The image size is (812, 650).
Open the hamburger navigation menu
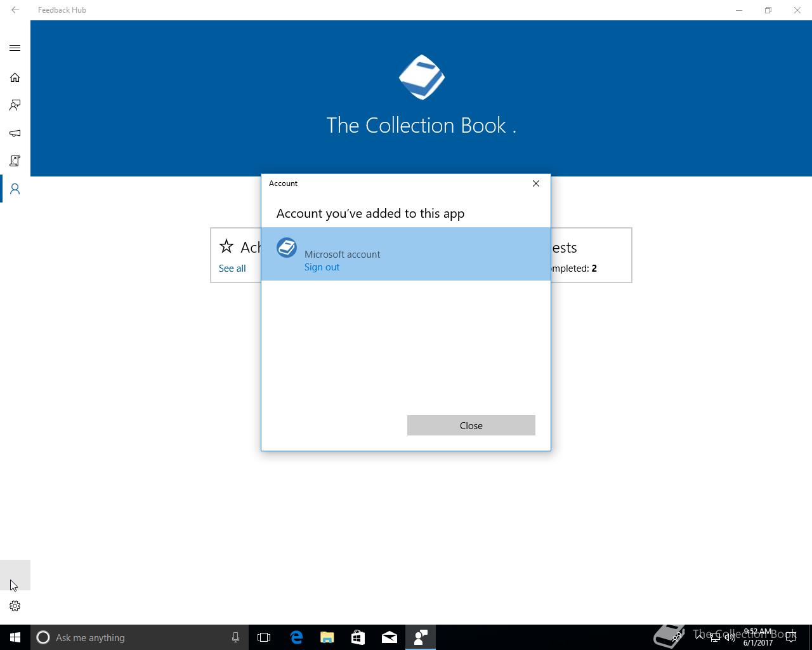15,48
